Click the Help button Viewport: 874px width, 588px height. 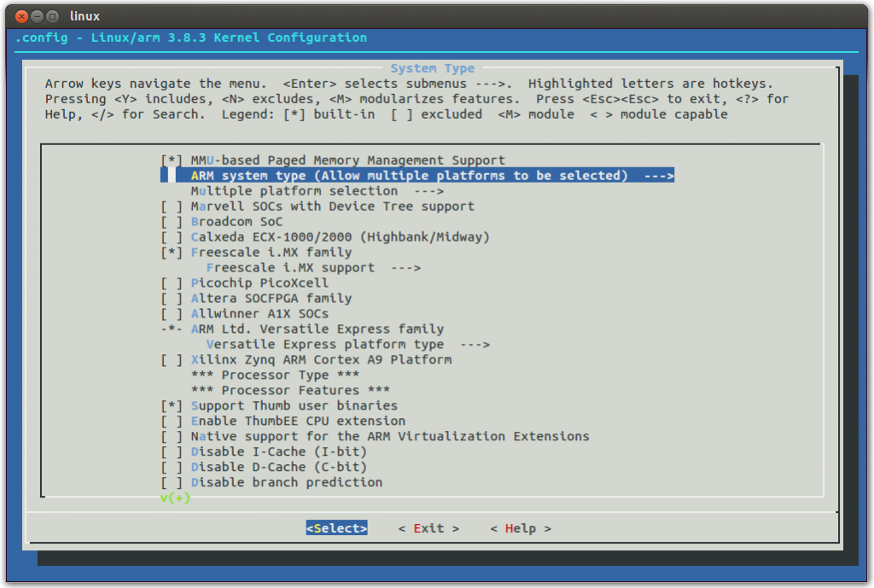pyautogui.click(x=520, y=528)
